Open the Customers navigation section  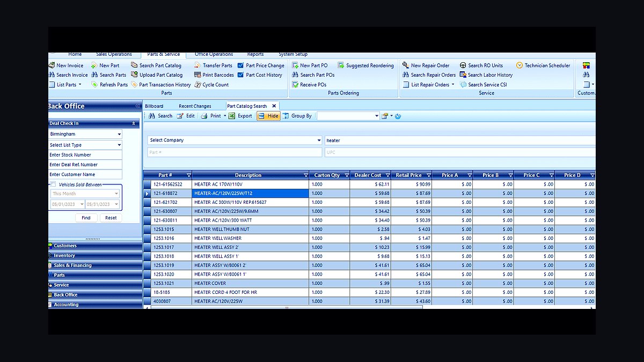coord(94,246)
